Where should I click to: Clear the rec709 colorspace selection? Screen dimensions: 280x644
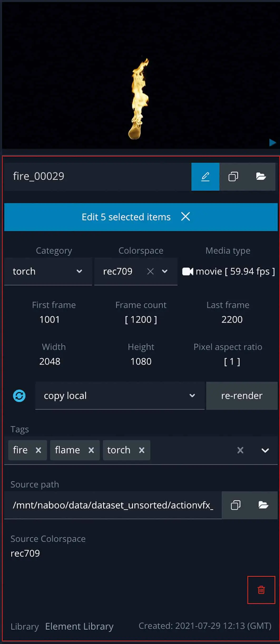tap(150, 271)
